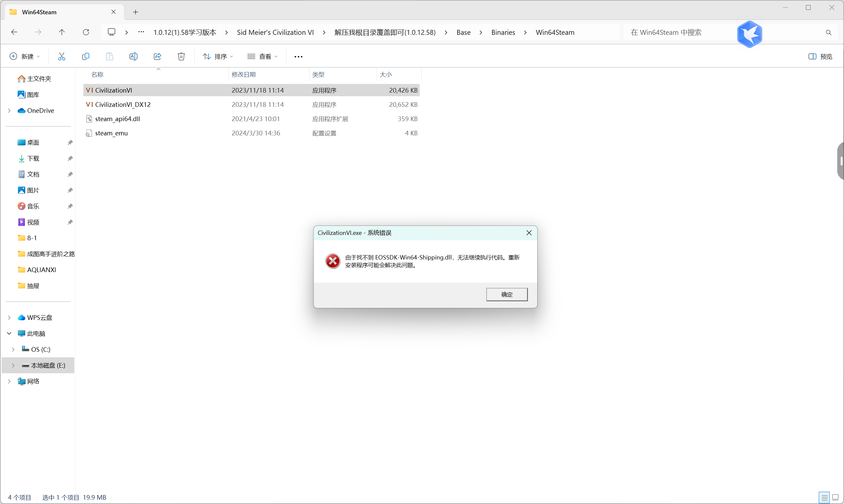
Task: Click the Cut scissors icon
Action: [61, 56]
